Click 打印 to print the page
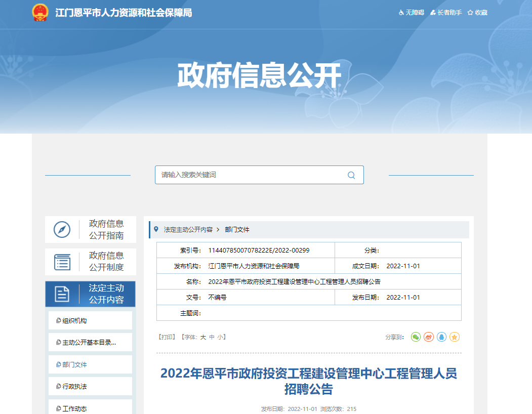532x414 pixels. coord(167,337)
